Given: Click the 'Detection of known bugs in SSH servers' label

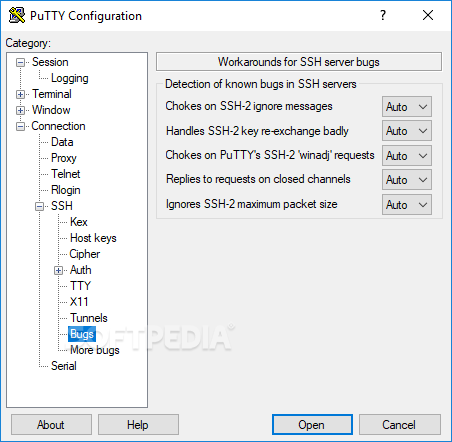Looking at the screenshot, I should click(x=261, y=84).
